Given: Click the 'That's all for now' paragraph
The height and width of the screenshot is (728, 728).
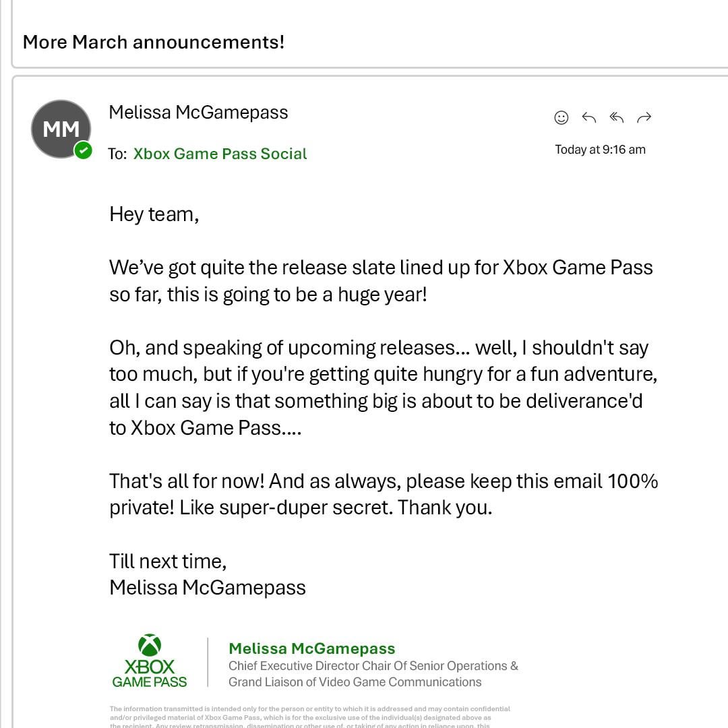Looking at the screenshot, I should click(383, 494).
